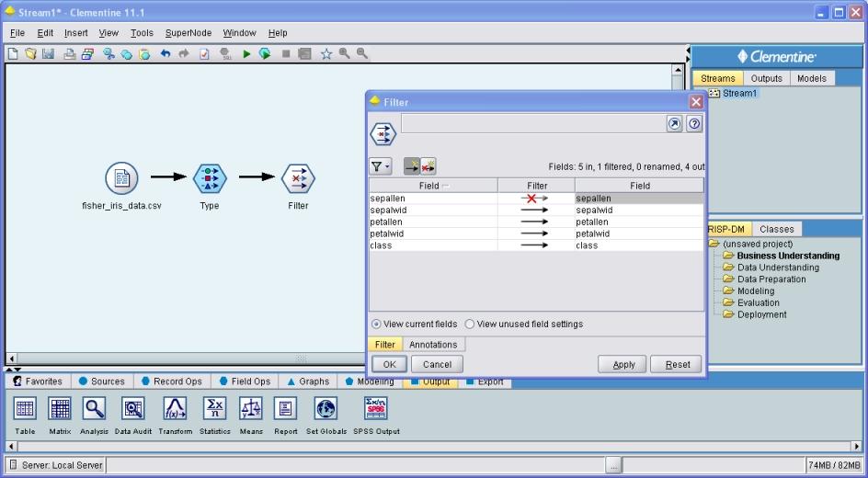The height and width of the screenshot is (478, 868).
Task: Preview SQL with the SQL toolbar icon
Action: pyautogui.click(x=225, y=53)
